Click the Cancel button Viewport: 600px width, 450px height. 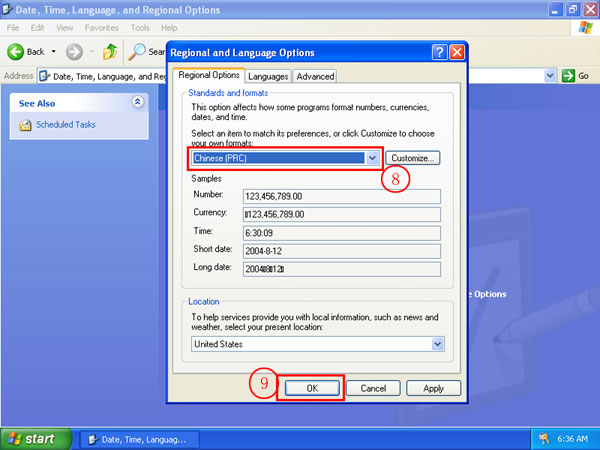pos(372,388)
